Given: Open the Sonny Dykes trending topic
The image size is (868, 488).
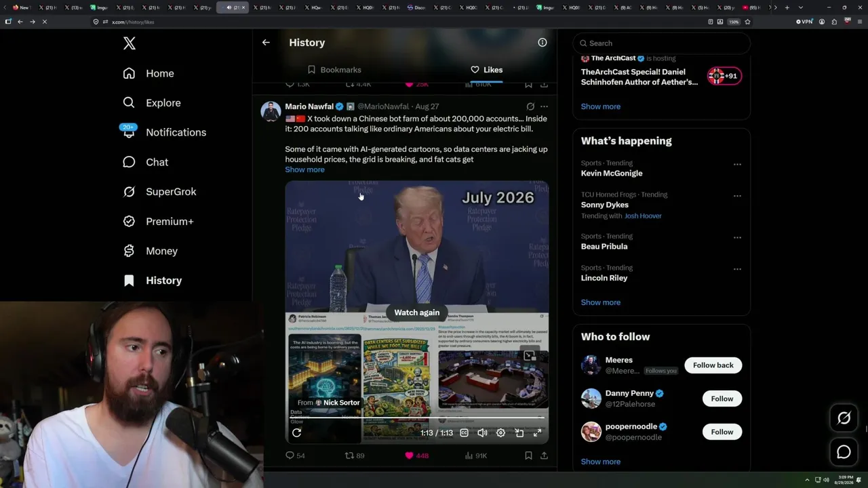Looking at the screenshot, I should pyautogui.click(x=605, y=205).
